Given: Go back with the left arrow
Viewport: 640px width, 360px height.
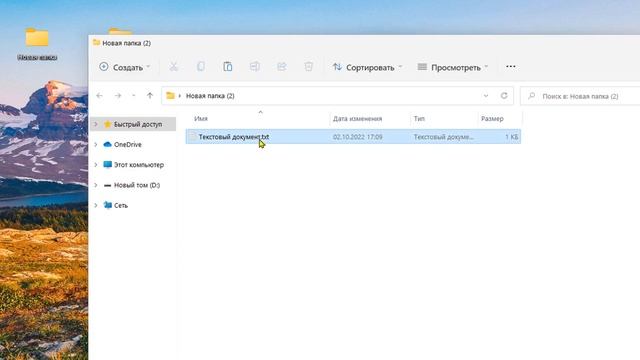Looking at the screenshot, I should (100, 96).
